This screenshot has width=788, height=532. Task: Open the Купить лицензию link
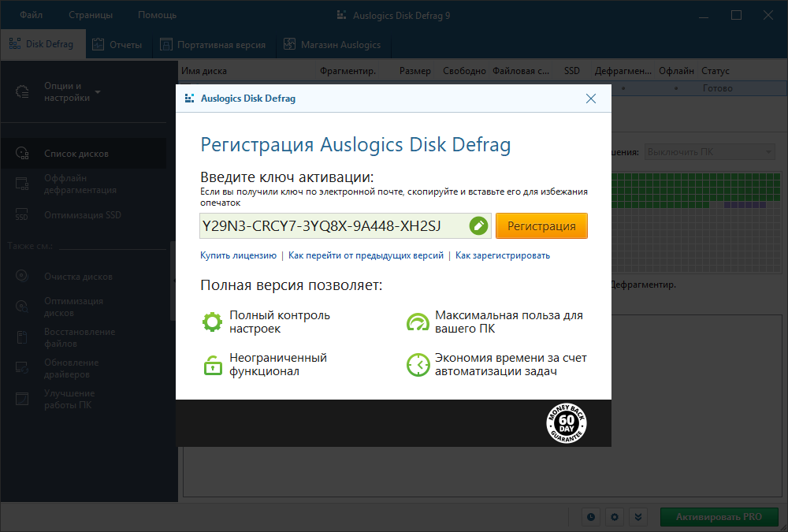(238, 255)
